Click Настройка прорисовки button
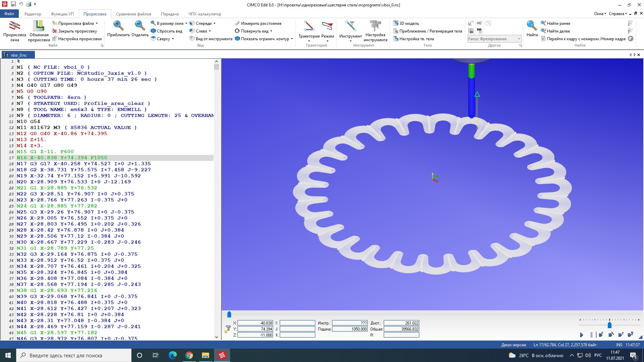 [x=77, y=39]
